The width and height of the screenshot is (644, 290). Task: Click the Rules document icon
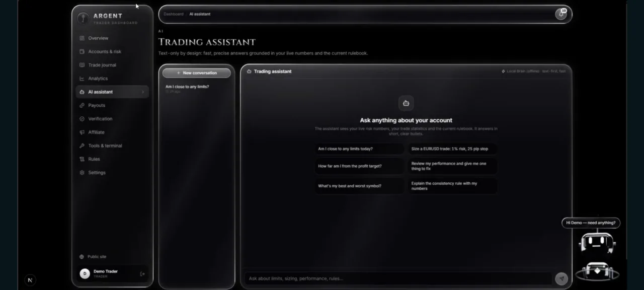point(82,159)
